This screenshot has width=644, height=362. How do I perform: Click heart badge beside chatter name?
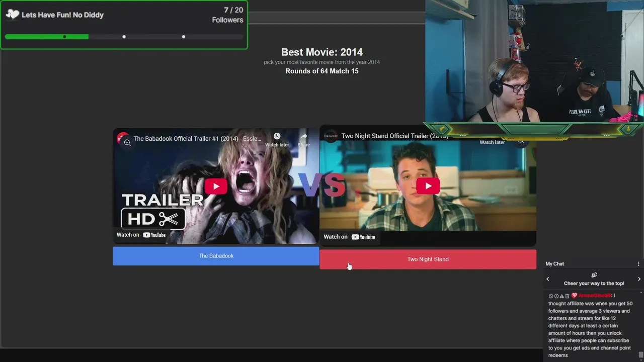click(x=574, y=296)
